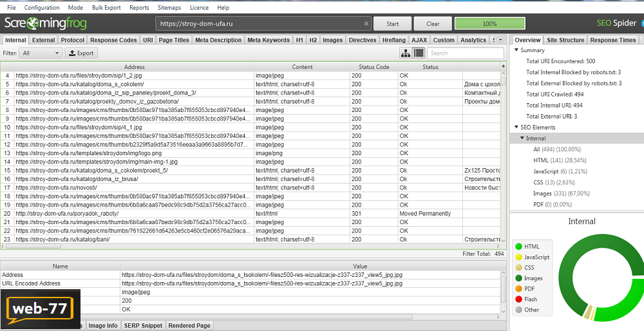Image resolution: width=644 pixels, height=331 pixels.
Task: Switch to the Analytics tab
Action: pos(473,40)
